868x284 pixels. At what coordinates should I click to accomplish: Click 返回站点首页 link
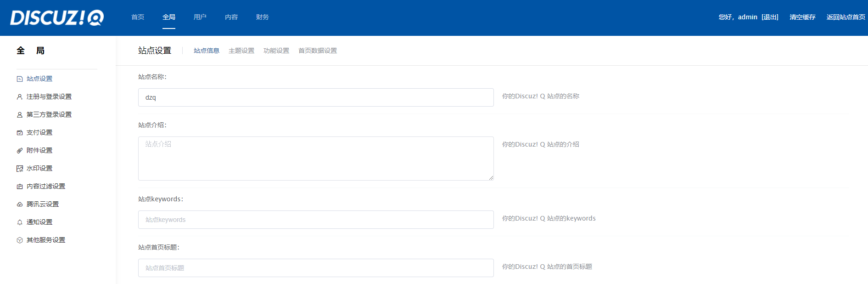point(846,17)
